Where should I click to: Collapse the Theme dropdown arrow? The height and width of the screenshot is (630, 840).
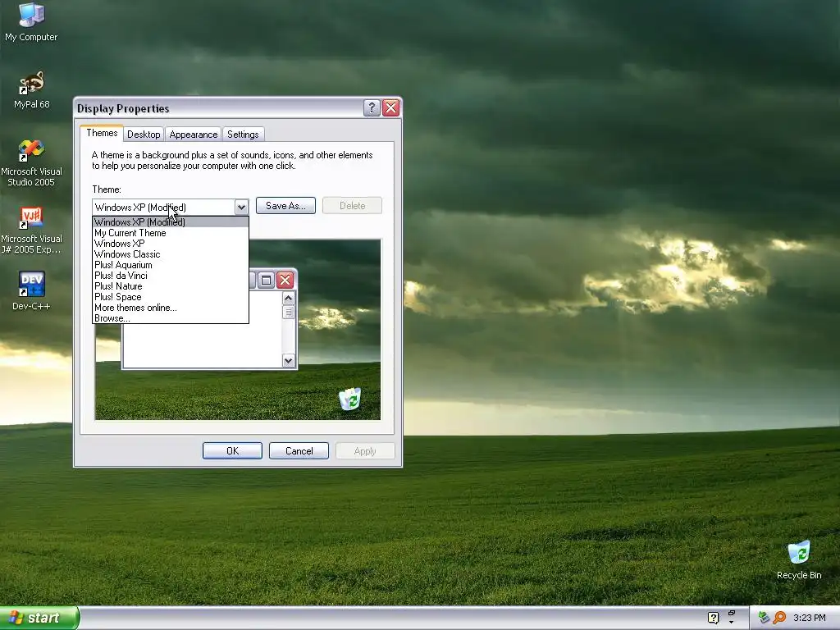coord(241,207)
